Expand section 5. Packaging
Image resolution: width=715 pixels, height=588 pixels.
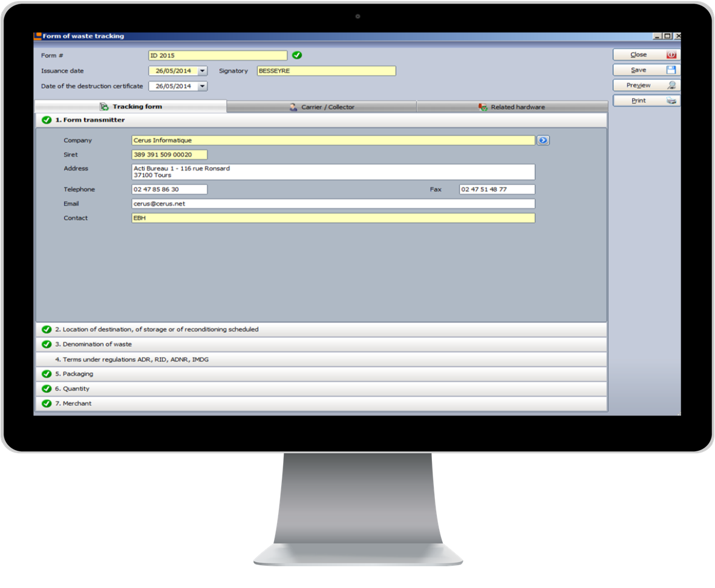point(321,374)
